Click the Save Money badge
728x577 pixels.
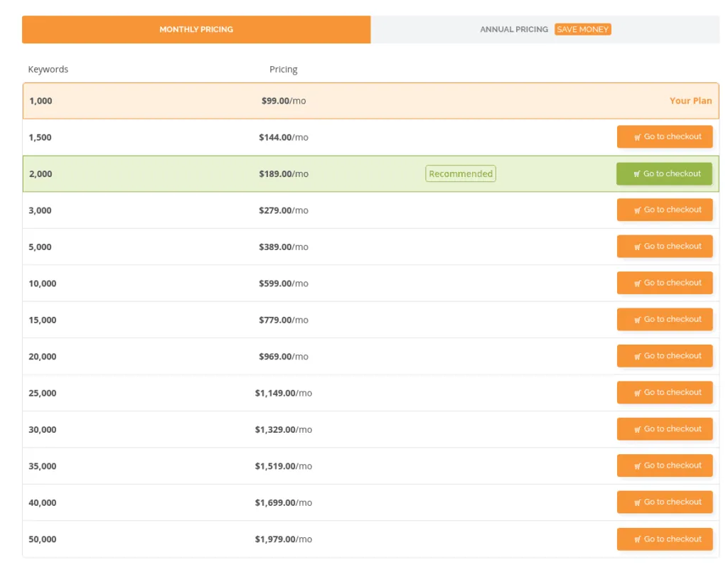point(582,30)
